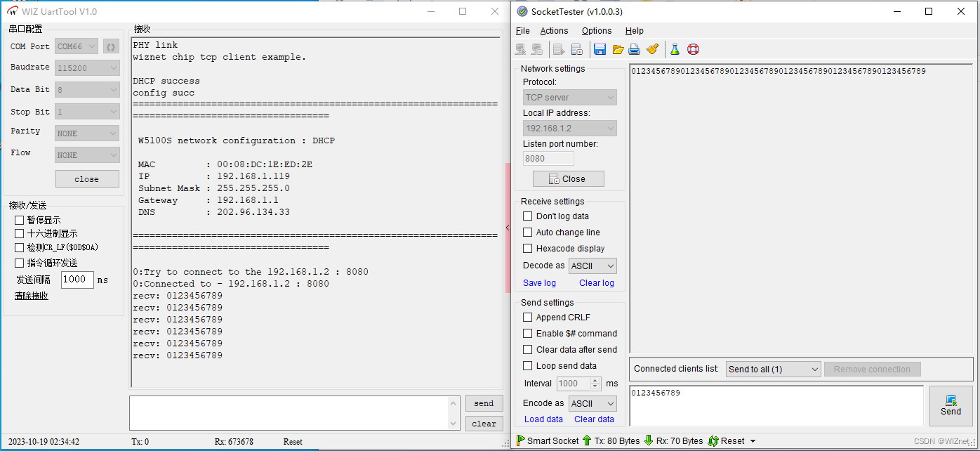Enable Clear data after send
980x451 pixels.
pos(527,350)
